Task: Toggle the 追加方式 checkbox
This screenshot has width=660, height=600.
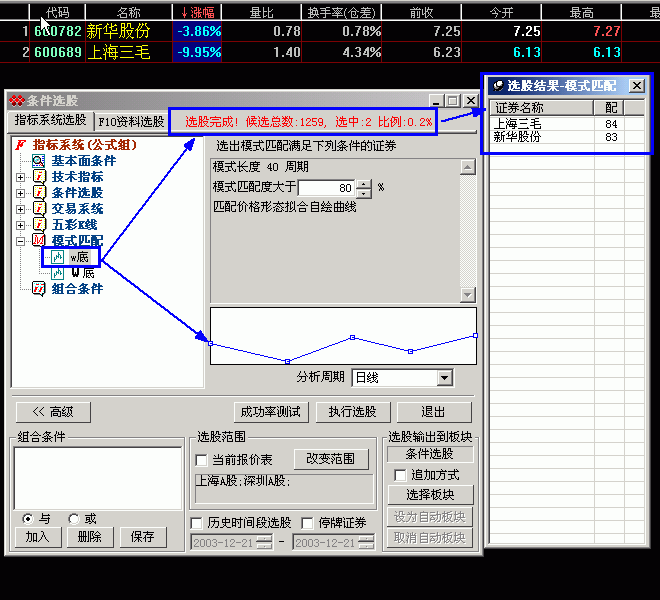Action: coord(401,475)
